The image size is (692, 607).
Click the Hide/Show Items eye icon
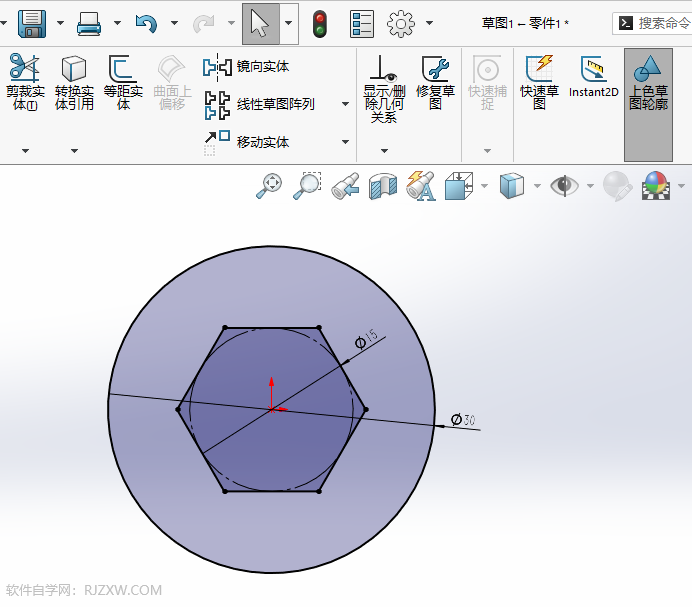pyautogui.click(x=564, y=185)
